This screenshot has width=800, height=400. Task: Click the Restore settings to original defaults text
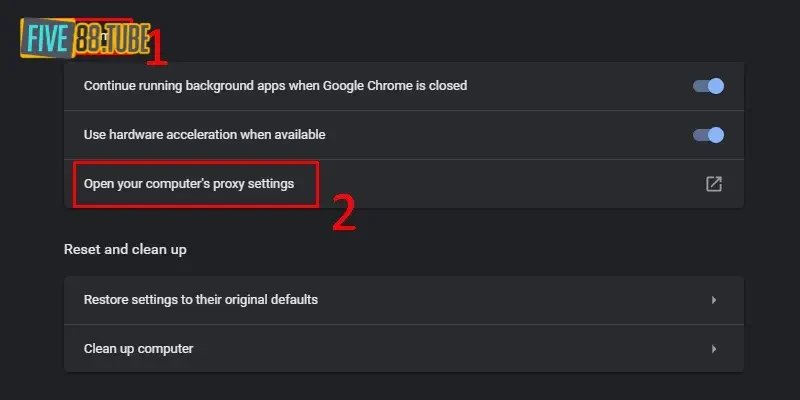click(x=201, y=299)
